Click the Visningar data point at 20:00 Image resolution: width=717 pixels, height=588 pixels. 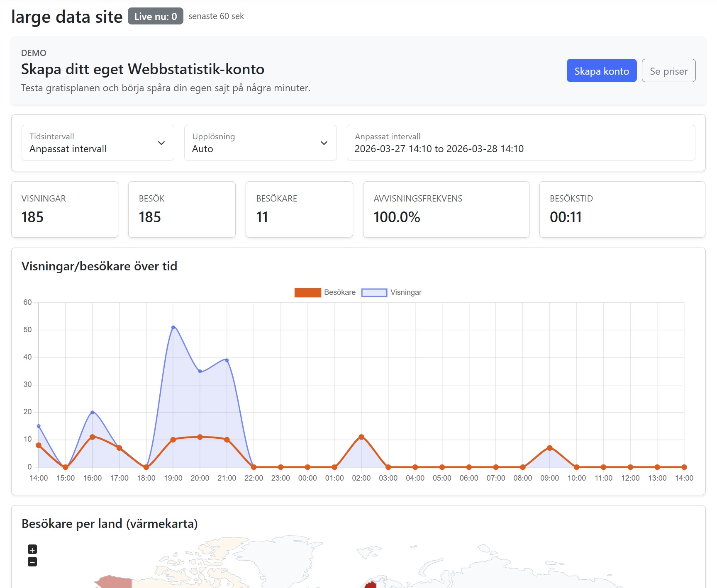tap(200, 371)
